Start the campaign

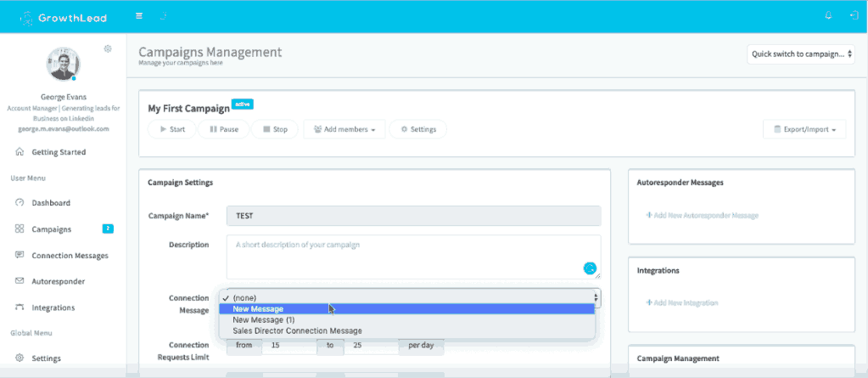[x=172, y=129]
